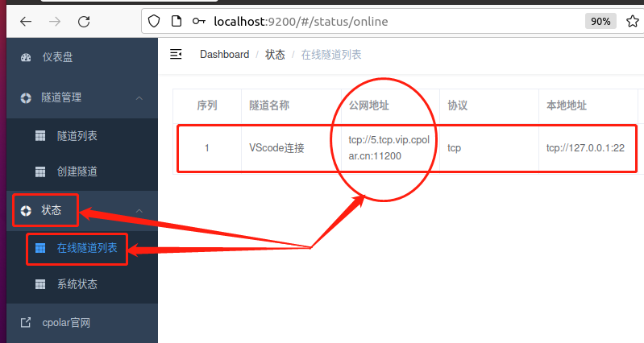Open saved password key icon in address bar
The width and height of the screenshot is (644, 343).
pyautogui.click(x=199, y=21)
